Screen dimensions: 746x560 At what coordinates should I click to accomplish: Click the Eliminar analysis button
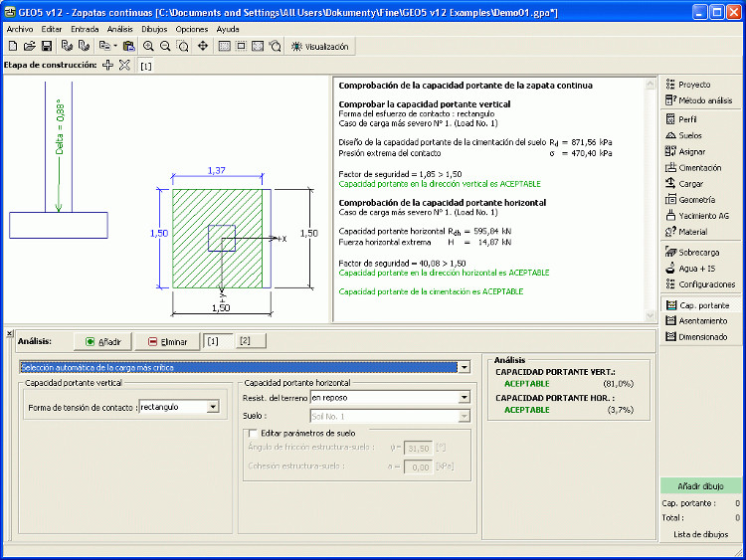coord(167,341)
